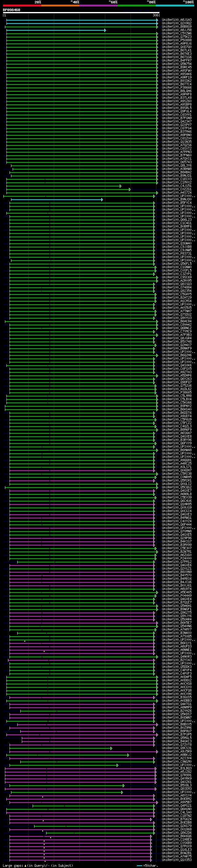
Task: Click UniRef100_B6K5E7 label
Action: [x=177, y=622]
